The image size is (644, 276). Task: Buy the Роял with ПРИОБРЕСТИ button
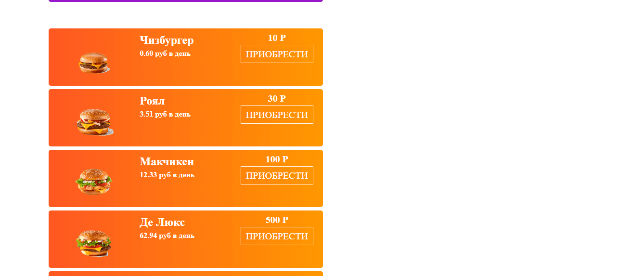pyautogui.click(x=277, y=115)
